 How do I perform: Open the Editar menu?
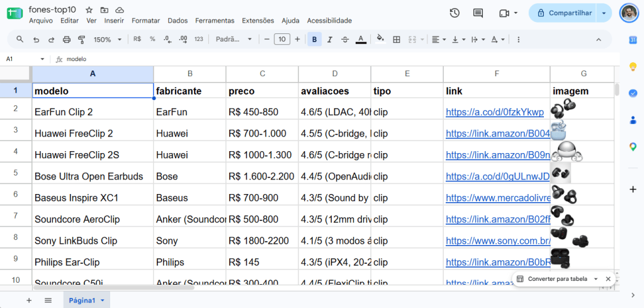[69, 21]
